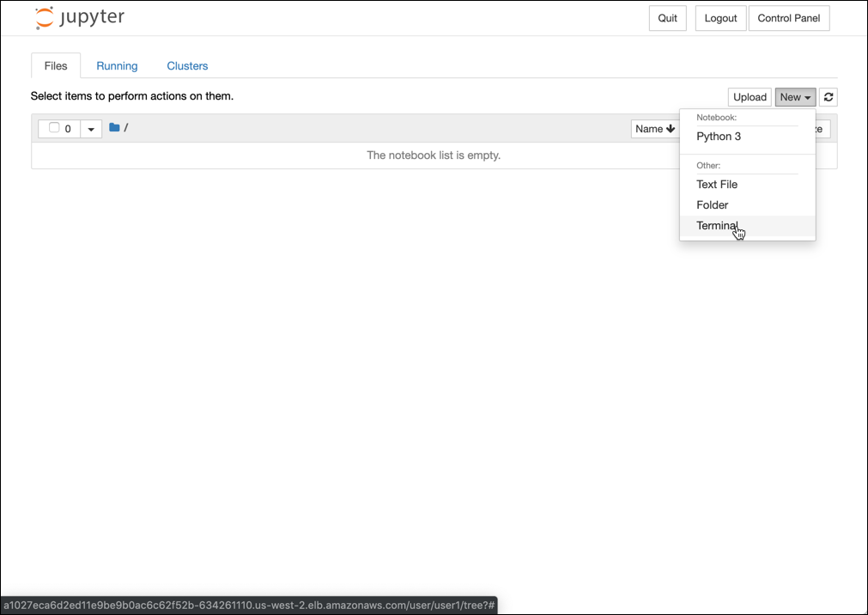Click the root slash breadcrumb link
This screenshot has height=615, width=868.
tap(126, 128)
